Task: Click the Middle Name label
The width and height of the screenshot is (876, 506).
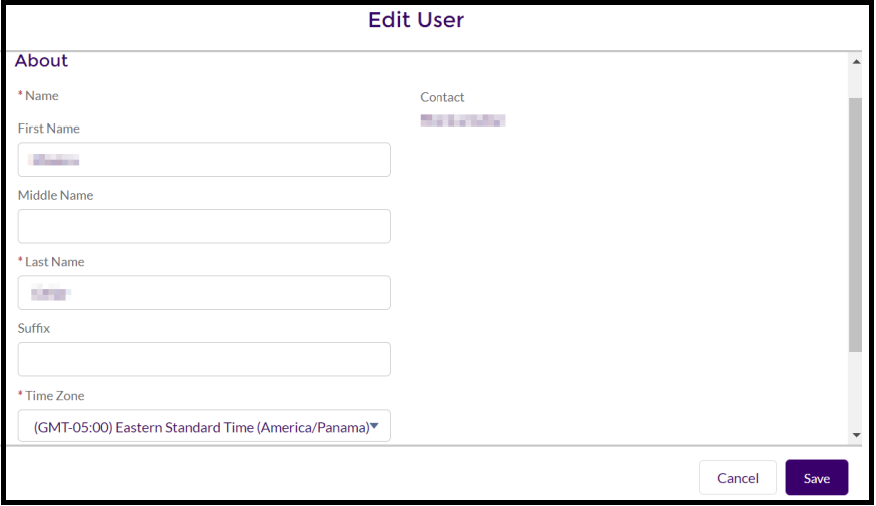Action: click(x=56, y=196)
